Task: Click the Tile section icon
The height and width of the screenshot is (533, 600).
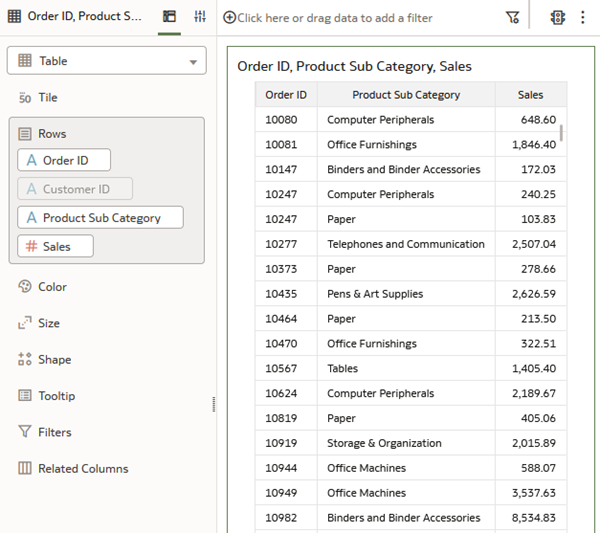Action: (x=25, y=98)
